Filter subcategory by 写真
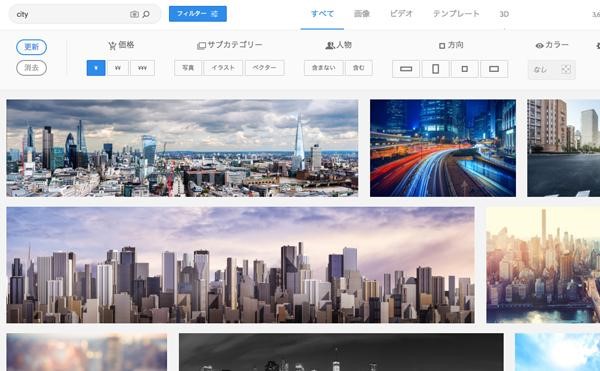 point(188,68)
